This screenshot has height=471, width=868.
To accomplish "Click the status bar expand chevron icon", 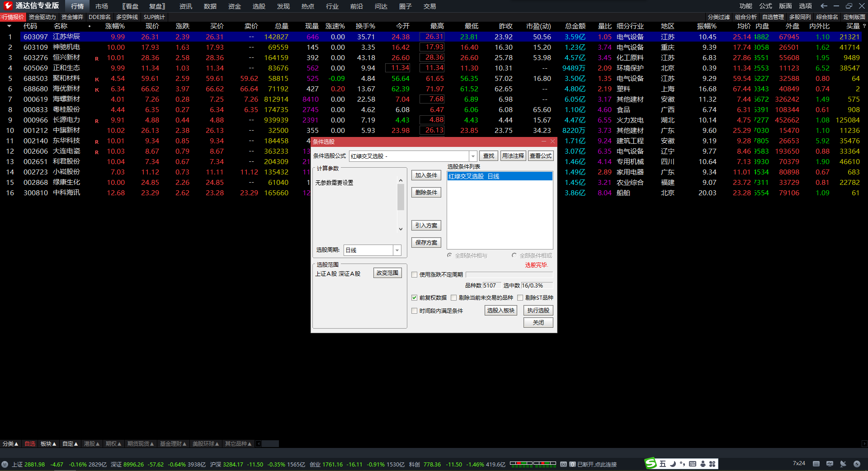I will coord(5,464).
